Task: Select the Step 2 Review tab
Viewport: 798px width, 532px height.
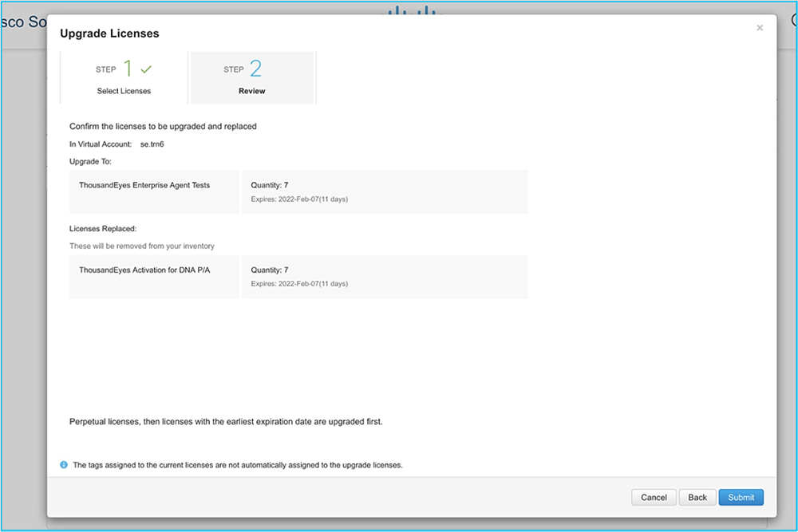Action: 251,79
